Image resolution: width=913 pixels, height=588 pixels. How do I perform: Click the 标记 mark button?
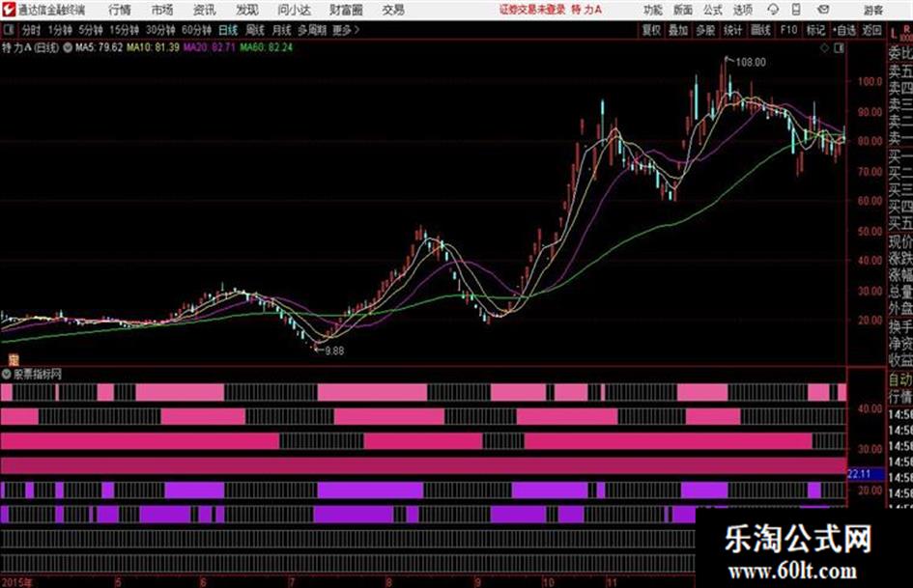pos(815,30)
